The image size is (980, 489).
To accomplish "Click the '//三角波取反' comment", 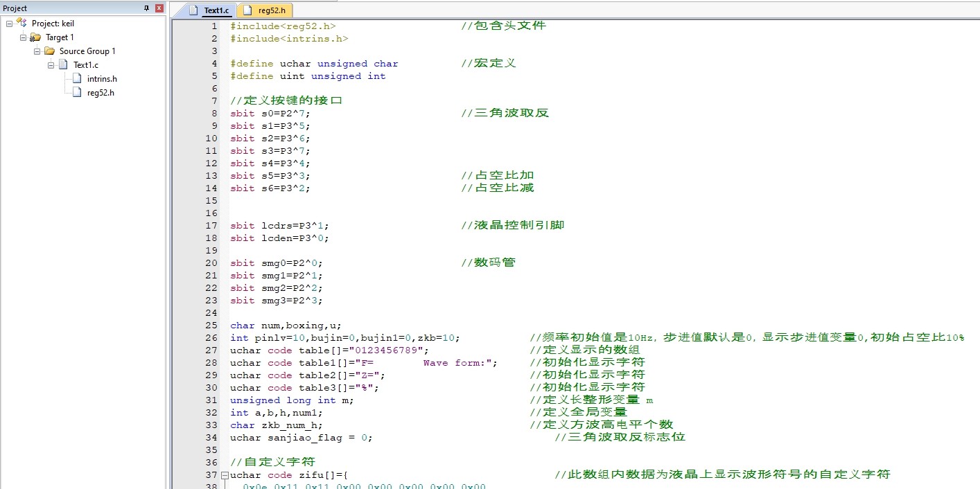I will [505, 114].
